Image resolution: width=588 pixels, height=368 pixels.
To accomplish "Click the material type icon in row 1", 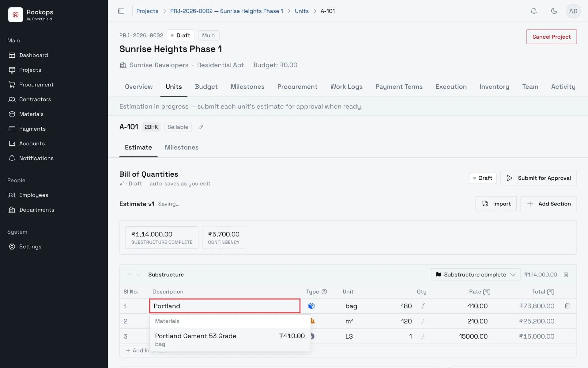I will 311,306.
